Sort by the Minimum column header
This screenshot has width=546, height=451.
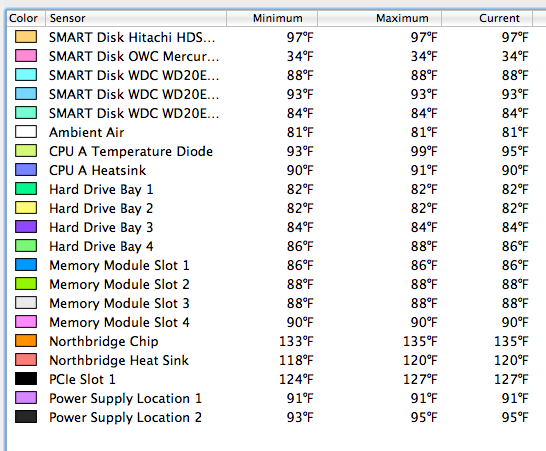tap(272, 18)
